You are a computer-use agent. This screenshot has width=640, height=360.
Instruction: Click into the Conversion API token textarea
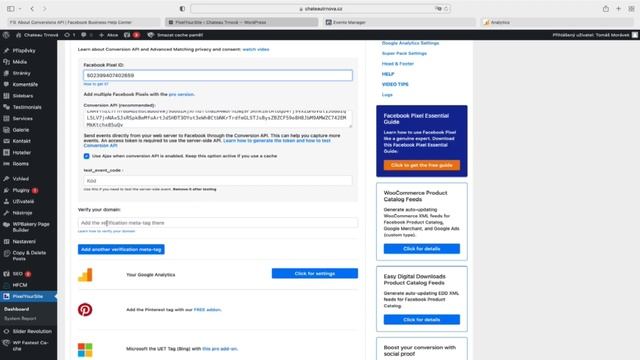(x=218, y=118)
